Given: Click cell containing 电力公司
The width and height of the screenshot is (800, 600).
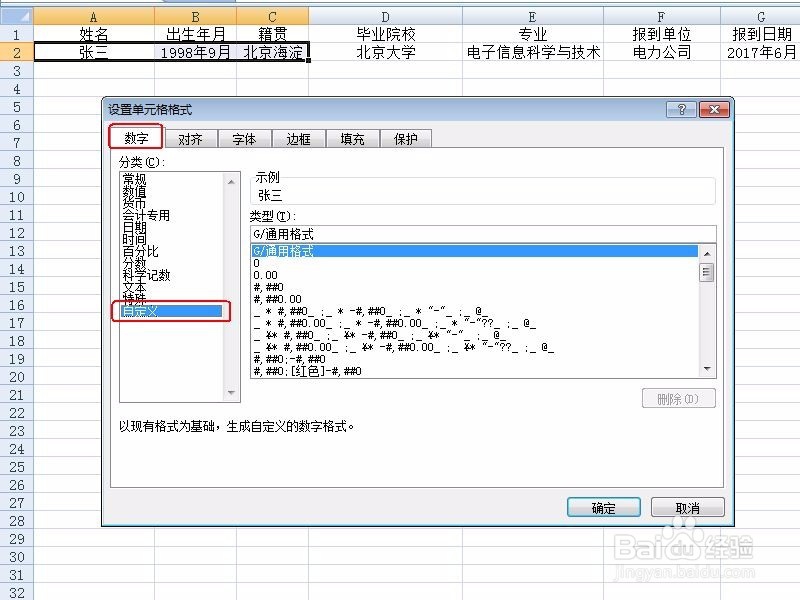Looking at the screenshot, I should point(662,52).
